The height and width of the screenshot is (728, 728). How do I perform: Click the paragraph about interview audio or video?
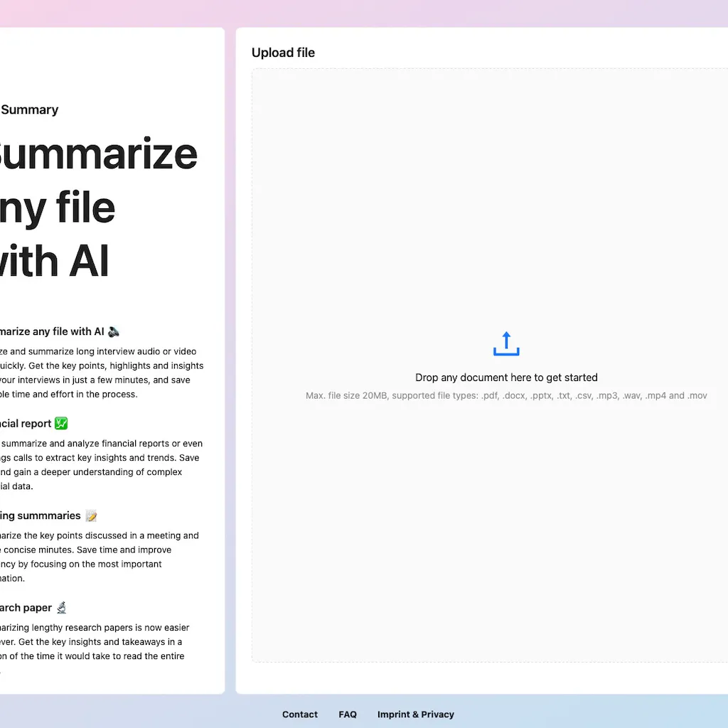pyautogui.click(x=100, y=373)
